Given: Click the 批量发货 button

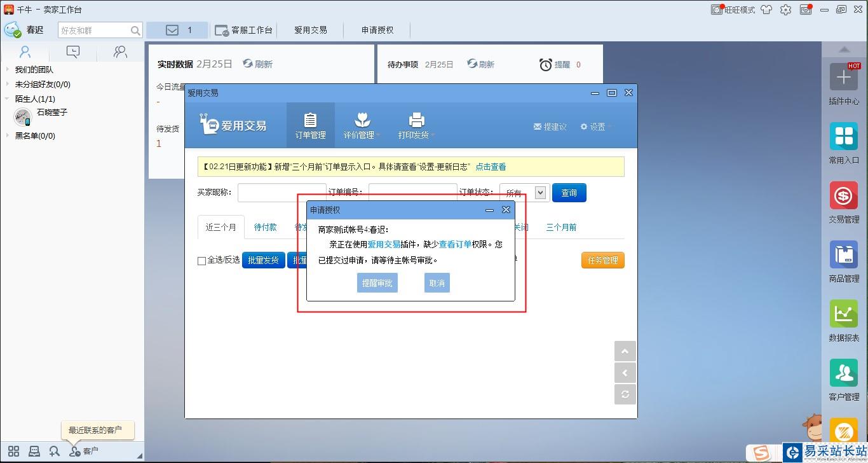Looking at the screenshot, I should tap(263, 260).
